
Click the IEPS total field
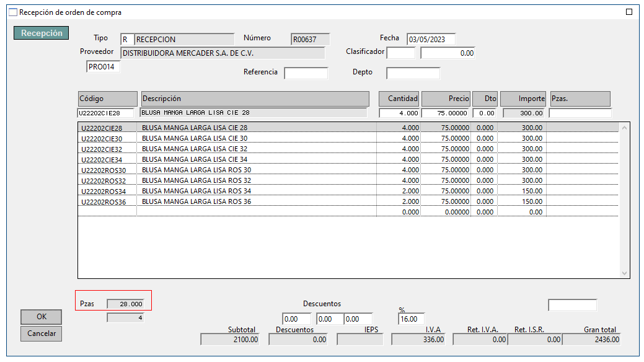(x=359, y=340)
